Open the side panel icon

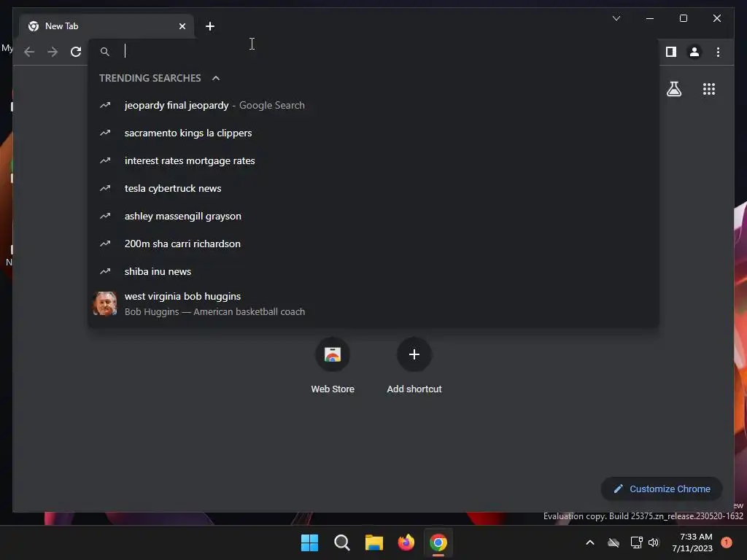pos(671,52)
